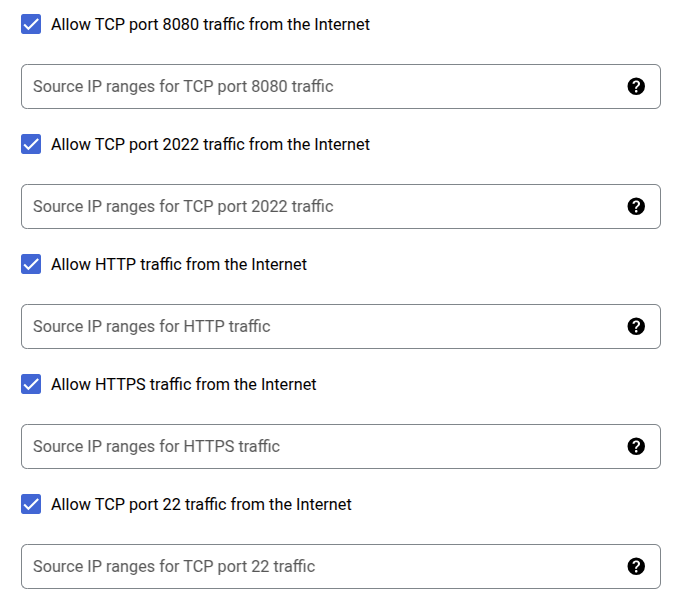This screenshot has height=609, width=688.
Task: Open help tooltip for HTTP source IP ranges
Action: (x=636, y=327)
